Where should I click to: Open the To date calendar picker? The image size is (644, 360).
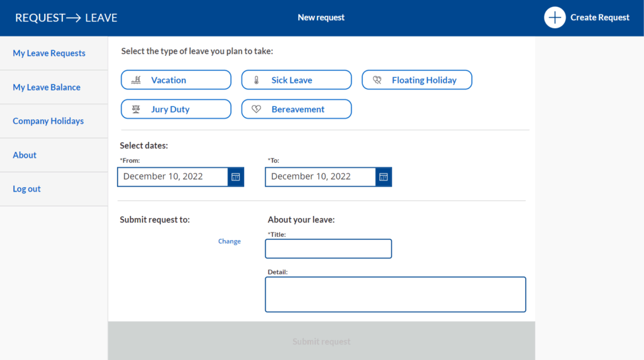[384, 177]
